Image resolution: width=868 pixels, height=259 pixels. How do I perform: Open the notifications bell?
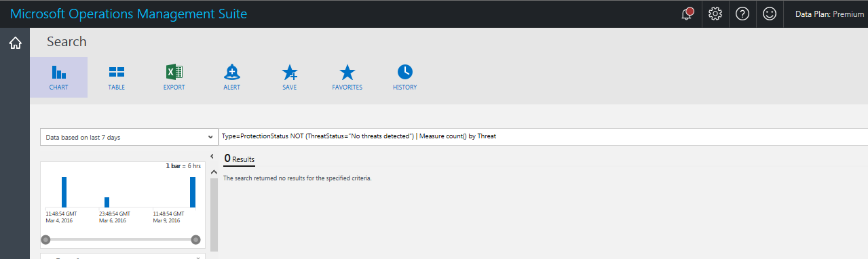(687, 14)
